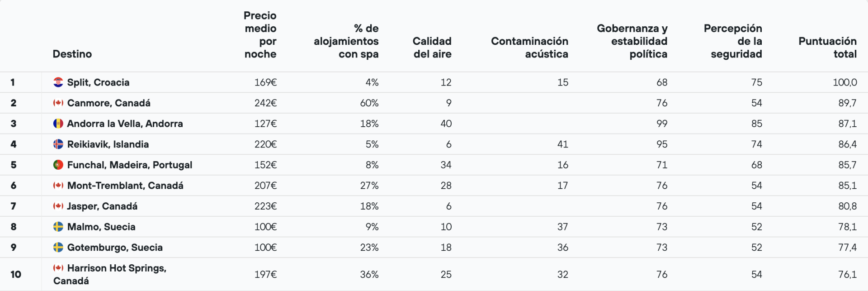The width and height of the screenshot is (868, 291).
Task: Click the Iceland flag beside Reikiavik
Action: click(x=58, y=144)
